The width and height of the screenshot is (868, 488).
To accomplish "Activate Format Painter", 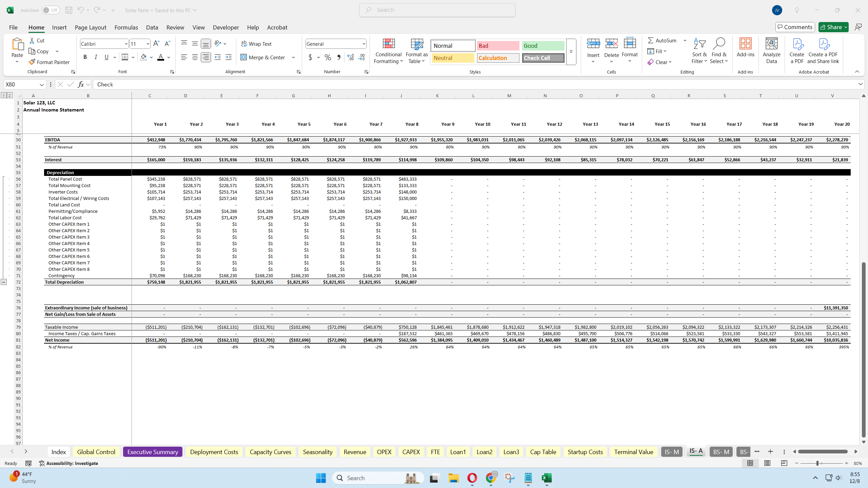I will [50, 62].
